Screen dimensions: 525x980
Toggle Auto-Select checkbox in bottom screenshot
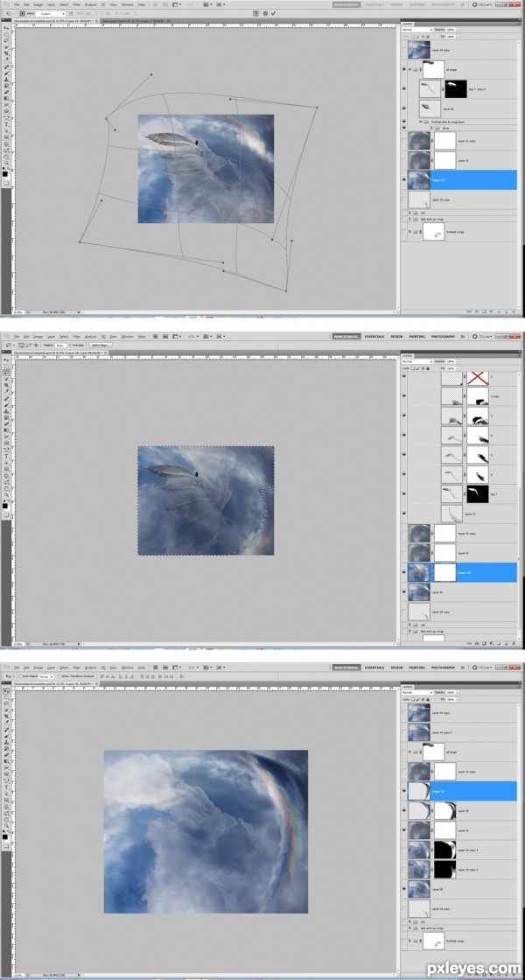[20, 676]
